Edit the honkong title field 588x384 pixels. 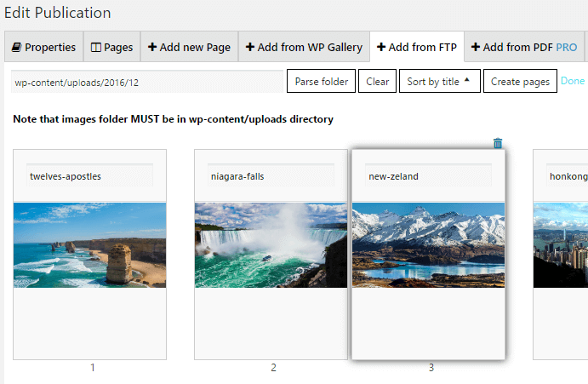pyautogui.click(x=567, y=175)
